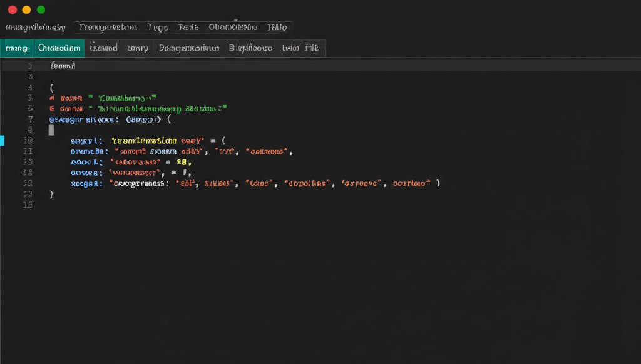Viewport: 641px width, 364px height.
Task: Open the short 'Tego'-like menu
Action: (x=157, y=28)
